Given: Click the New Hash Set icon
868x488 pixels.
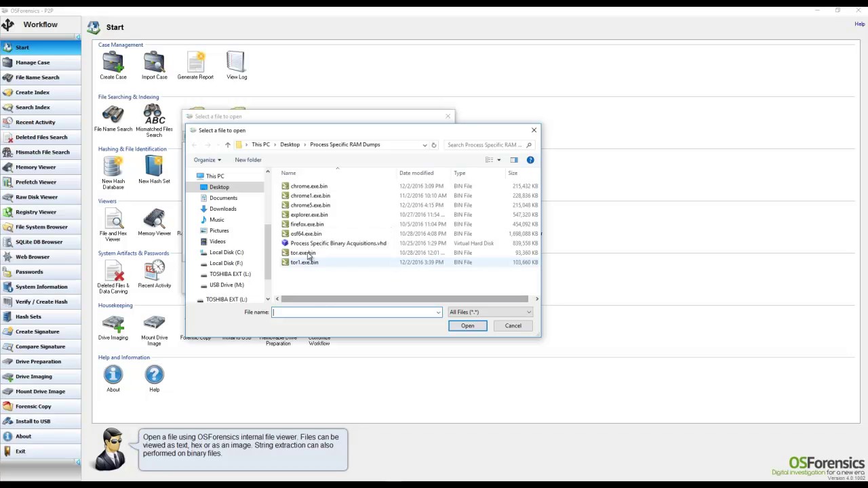Looking at the screenshot, I should [154, 169].
